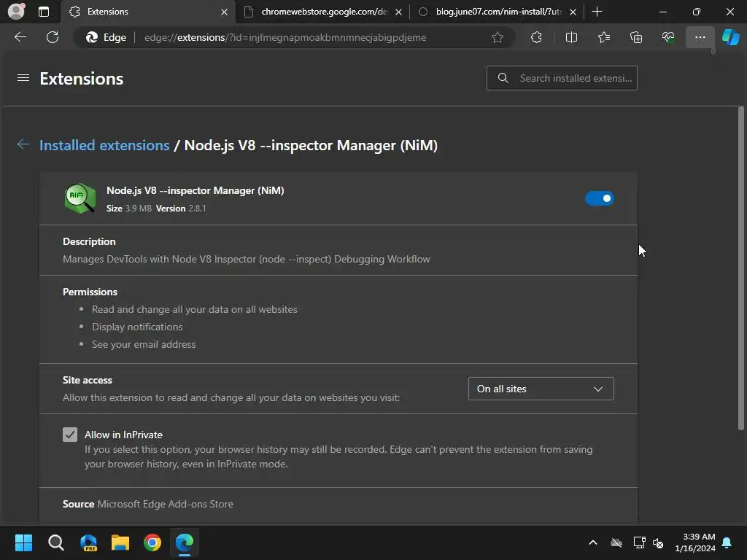Close the blog.june07.com tab
The image size is (747, 560).
point(573,12)
